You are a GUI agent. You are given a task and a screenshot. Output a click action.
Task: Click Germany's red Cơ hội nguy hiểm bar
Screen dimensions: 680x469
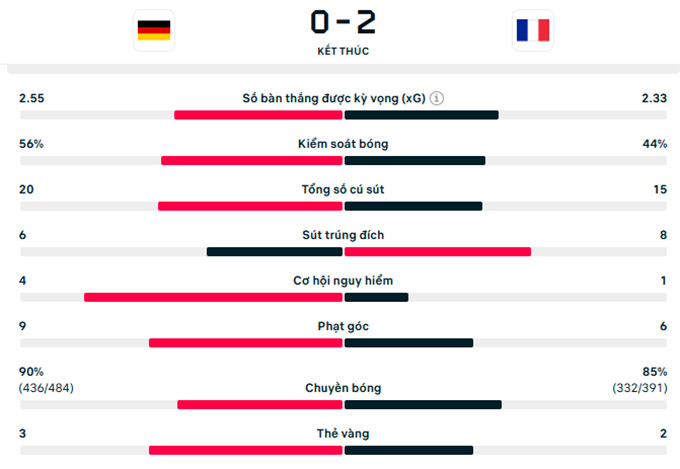tap(213, 297)
